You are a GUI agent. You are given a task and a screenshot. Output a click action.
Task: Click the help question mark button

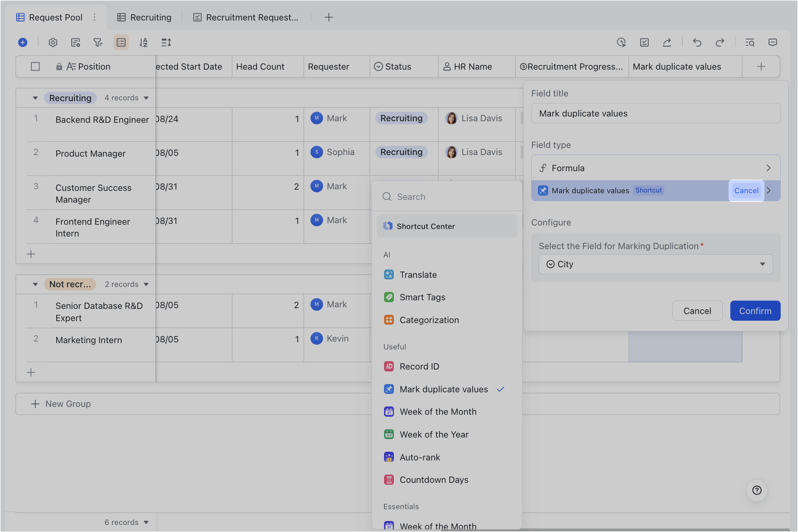click(757, 490)
